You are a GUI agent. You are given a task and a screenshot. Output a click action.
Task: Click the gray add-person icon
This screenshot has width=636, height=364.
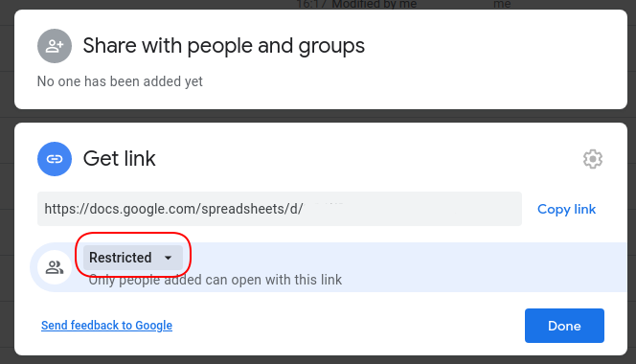click(55, 46)
